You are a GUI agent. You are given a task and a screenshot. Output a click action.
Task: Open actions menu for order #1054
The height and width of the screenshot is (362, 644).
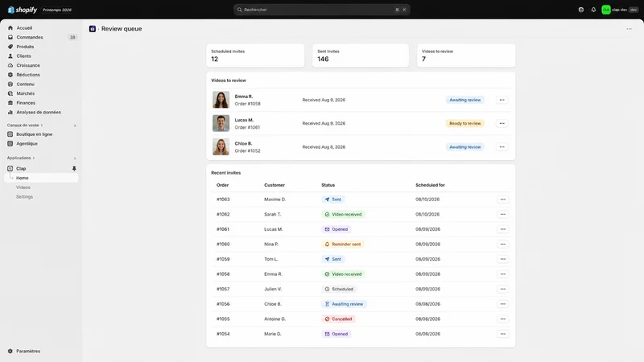tap(502, 334)
